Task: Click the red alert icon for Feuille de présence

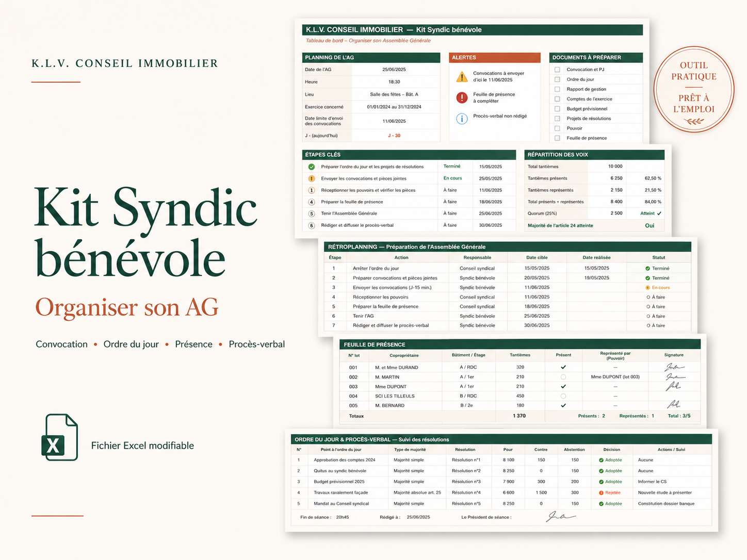Action: click(462, 97)
